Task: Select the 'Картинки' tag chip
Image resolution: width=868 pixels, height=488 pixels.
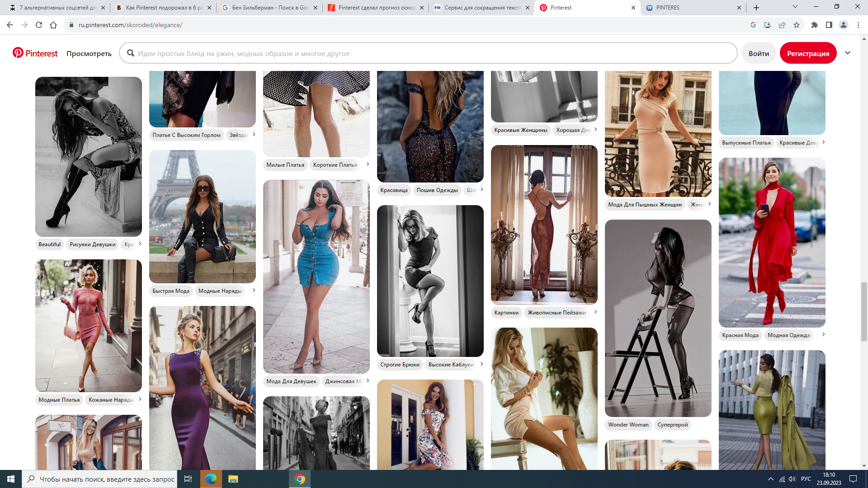Action: pyautogui.click(x=506, y=313)
